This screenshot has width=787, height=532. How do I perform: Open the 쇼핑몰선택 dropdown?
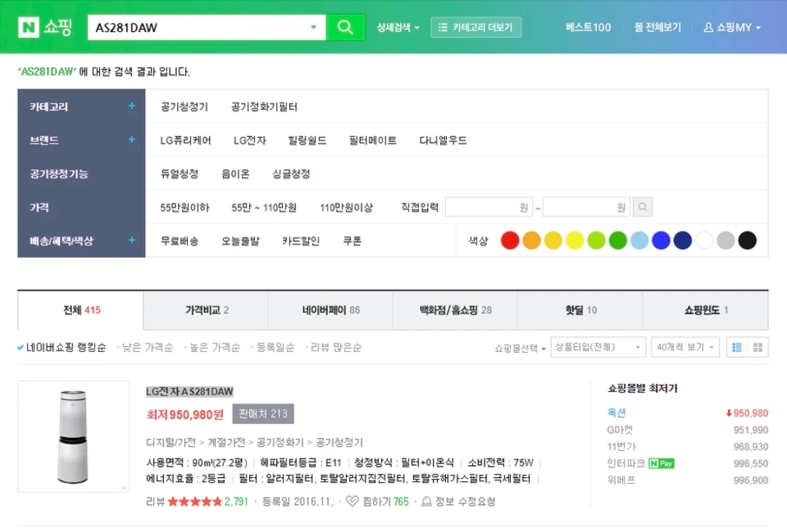pos(520,348)
